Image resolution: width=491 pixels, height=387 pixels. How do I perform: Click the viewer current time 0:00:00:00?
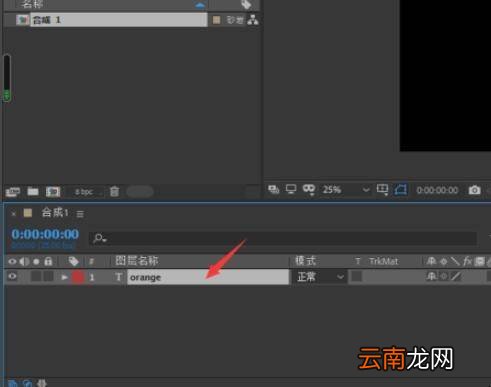[x=437, y=190]
